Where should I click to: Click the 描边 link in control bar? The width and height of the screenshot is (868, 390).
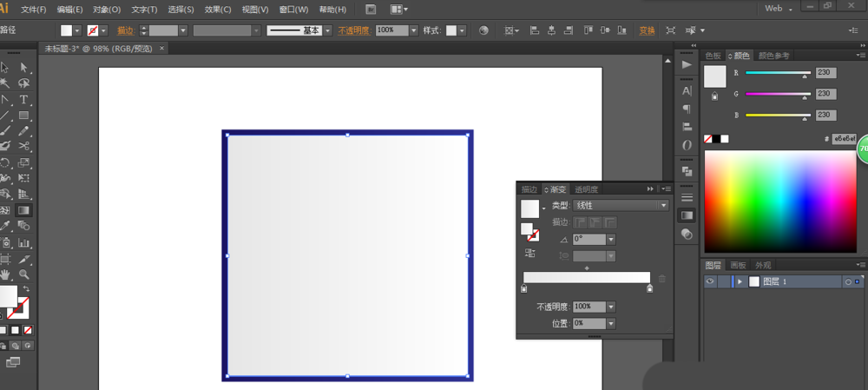point(126,30)
